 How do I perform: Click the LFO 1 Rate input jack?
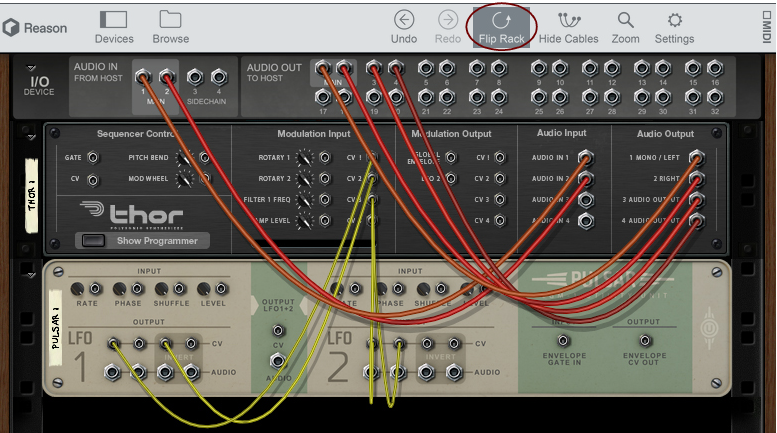point(95,288)
